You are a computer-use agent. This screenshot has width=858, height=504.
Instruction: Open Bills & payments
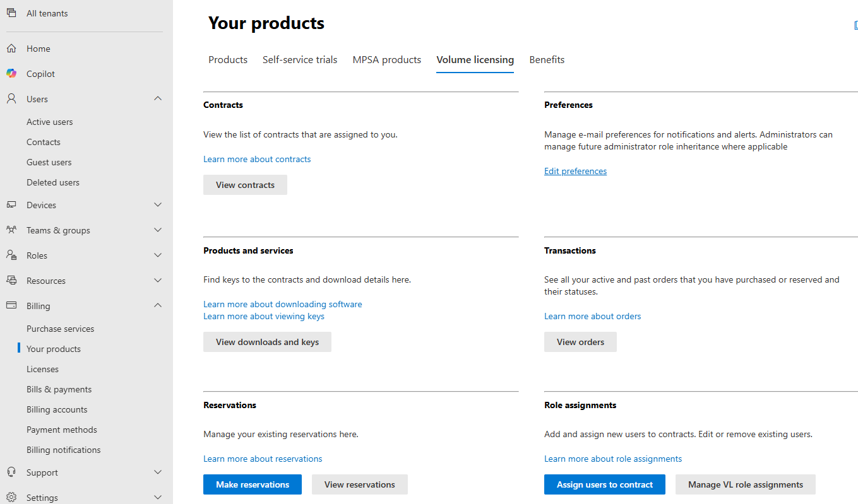(x=59, y=389)
